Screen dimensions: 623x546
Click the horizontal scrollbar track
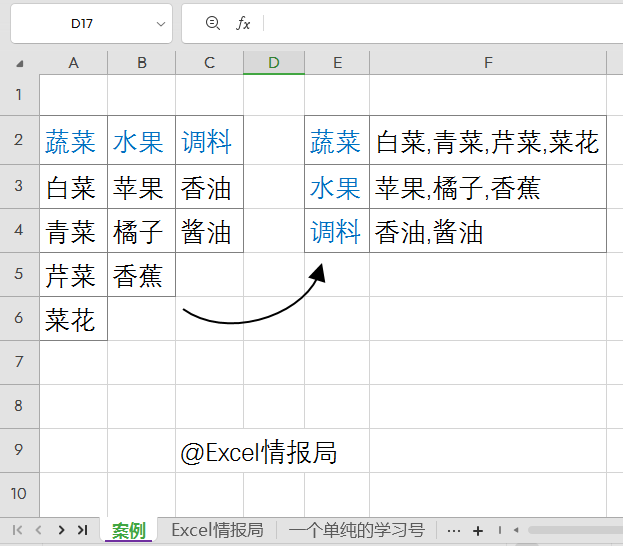(575, 530)
